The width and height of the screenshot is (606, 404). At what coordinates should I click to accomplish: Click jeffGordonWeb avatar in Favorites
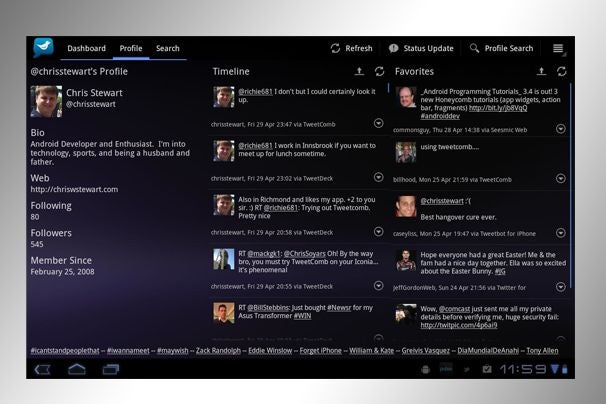click(406, 260)
